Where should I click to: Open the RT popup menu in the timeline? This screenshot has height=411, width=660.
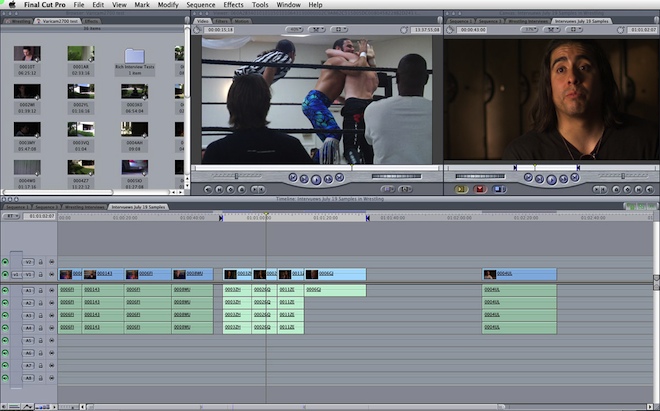[11, 216]
